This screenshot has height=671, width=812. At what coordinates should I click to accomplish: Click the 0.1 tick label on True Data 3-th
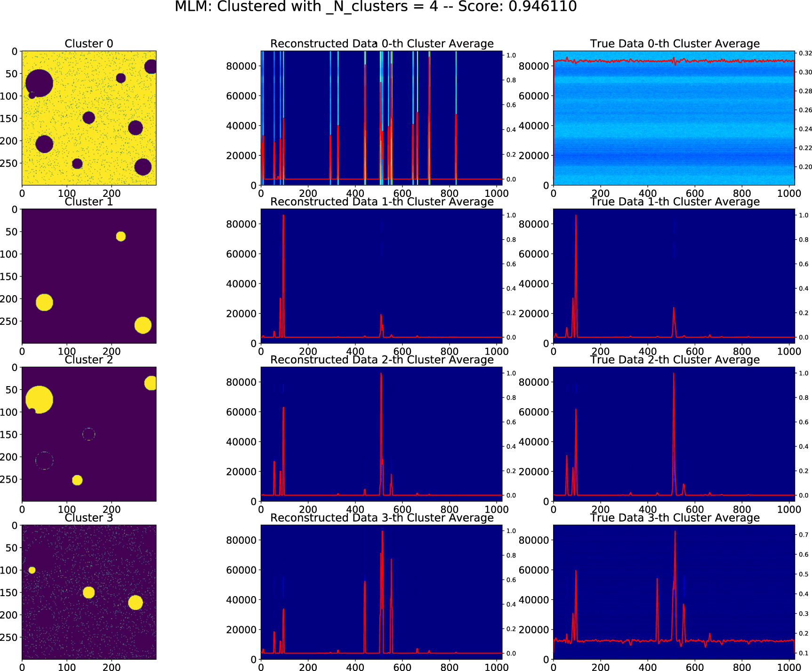pos(804,653)
